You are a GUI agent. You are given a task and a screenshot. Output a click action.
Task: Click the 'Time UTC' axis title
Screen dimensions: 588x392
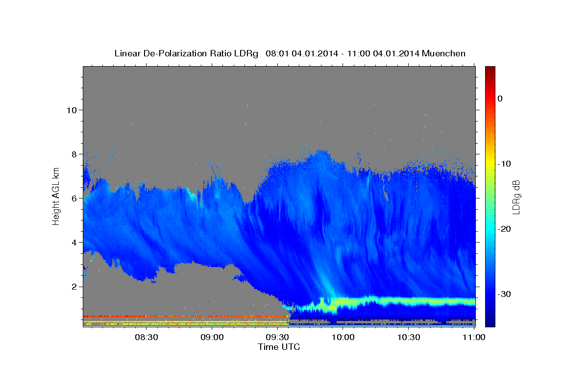(x=279, y=347)
